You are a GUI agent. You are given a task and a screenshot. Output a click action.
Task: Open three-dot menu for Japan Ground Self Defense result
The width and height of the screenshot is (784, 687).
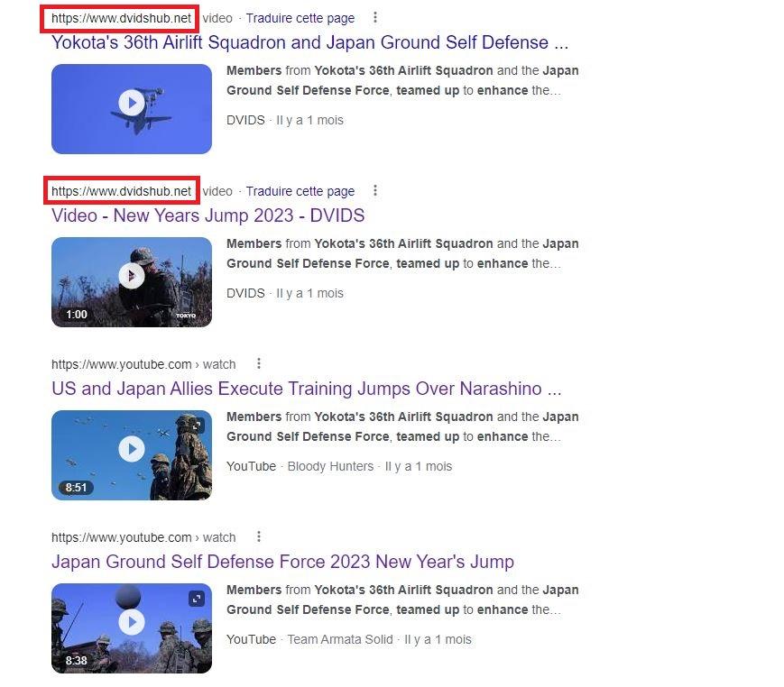pos(259,537)
